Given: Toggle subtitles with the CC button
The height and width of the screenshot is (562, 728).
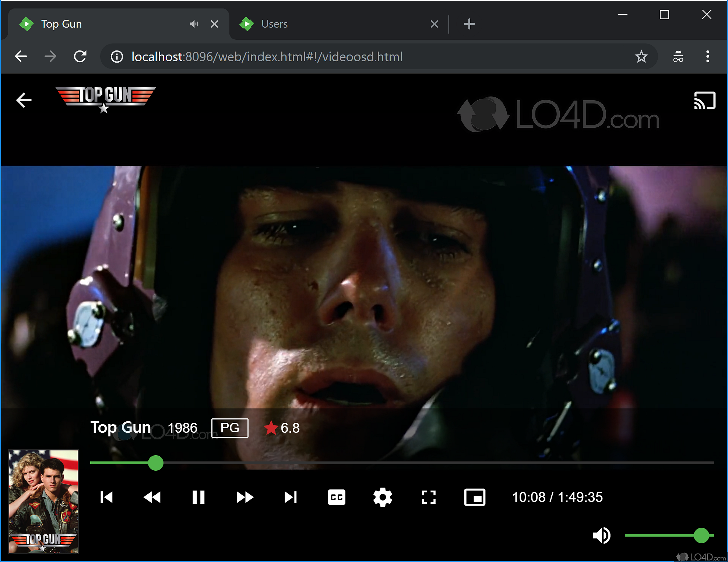Looking at the screenshot, I should [336, 497].
